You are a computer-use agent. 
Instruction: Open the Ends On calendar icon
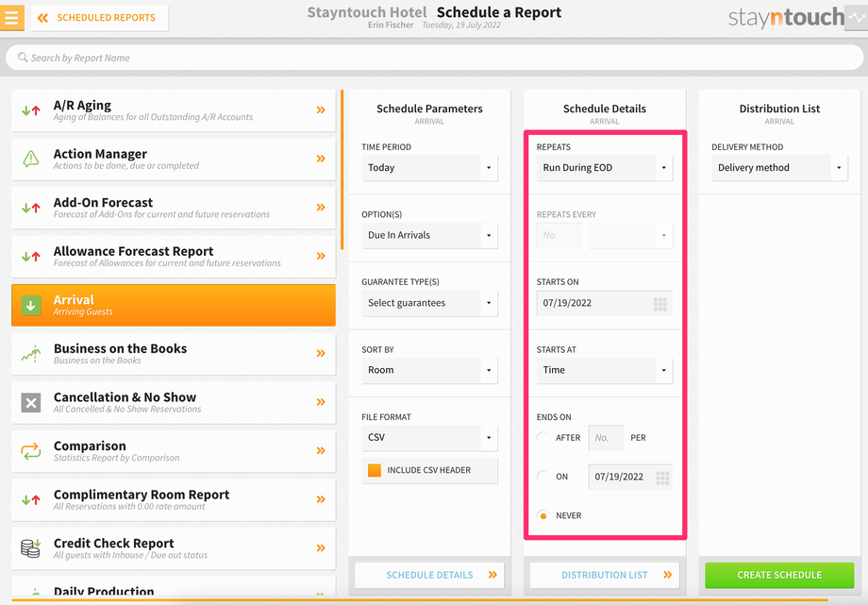tap(662, 478)
